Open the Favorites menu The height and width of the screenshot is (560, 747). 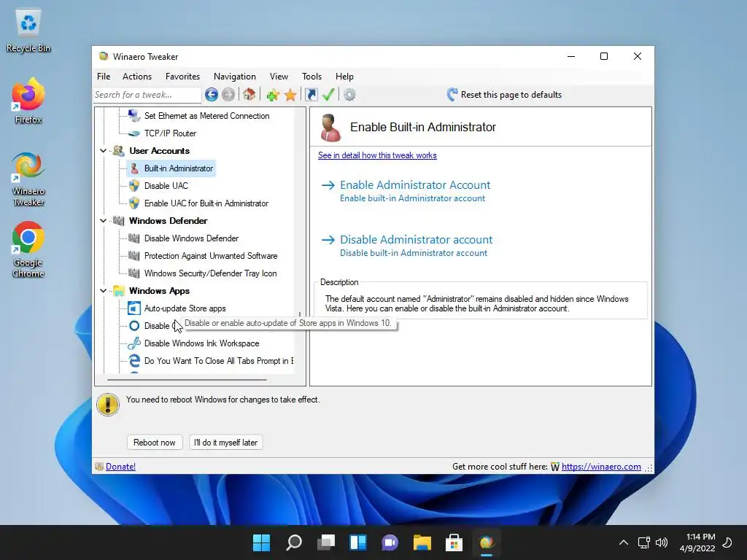[x=182, y=76]
